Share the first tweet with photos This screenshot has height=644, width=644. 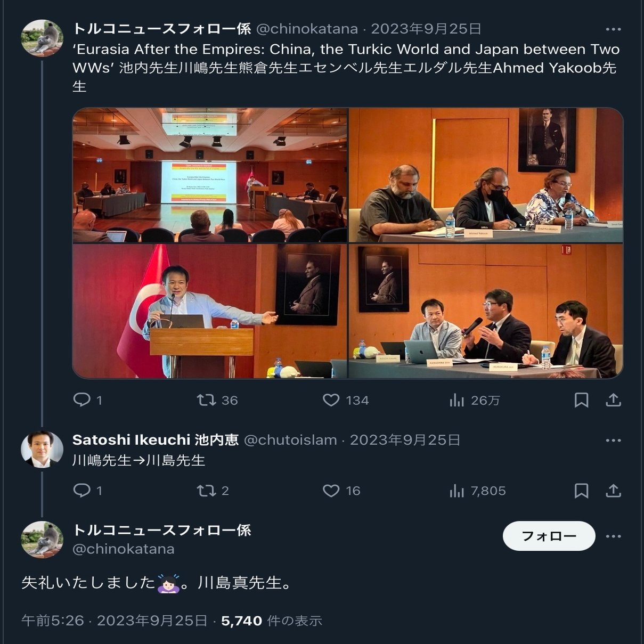click(614, 400)
